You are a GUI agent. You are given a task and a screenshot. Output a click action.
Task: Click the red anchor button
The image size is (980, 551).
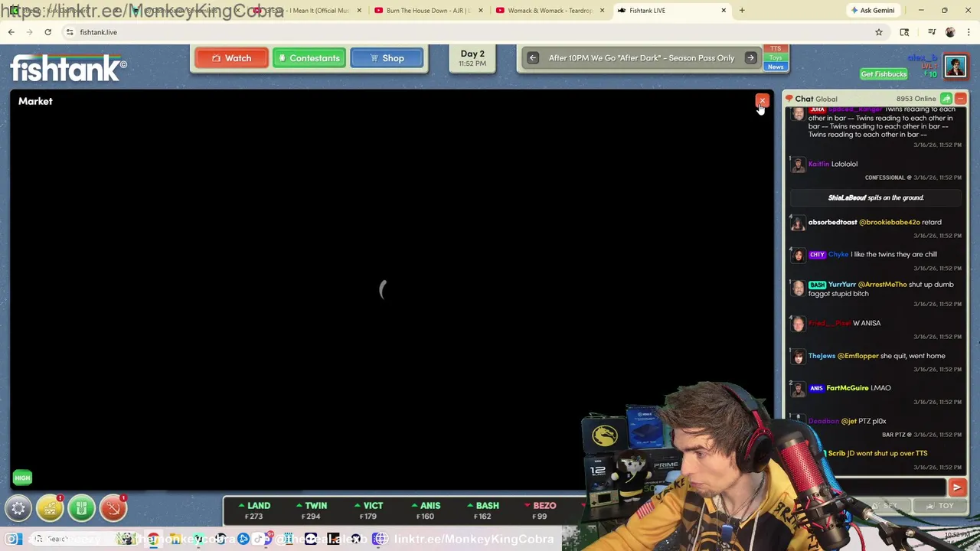tap(113, 508)
